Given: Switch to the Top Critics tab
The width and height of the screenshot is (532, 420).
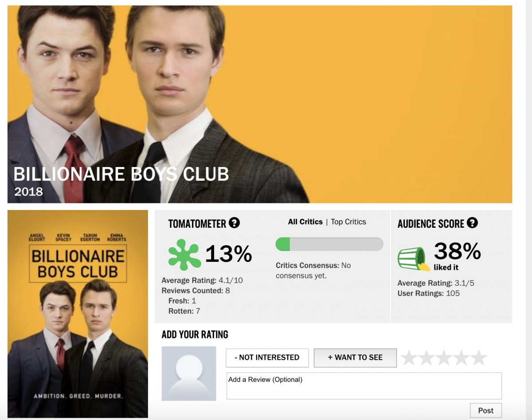Looking at the screenshot, I should (x=348, y=222).
